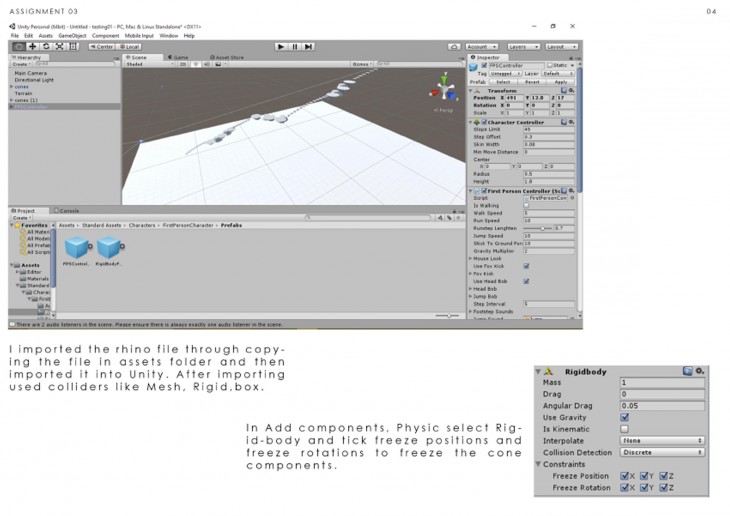The height and width of the screenshot is (516, 730).
Task: Click the scene orientation gizmo
Action: tap(444, 86)
